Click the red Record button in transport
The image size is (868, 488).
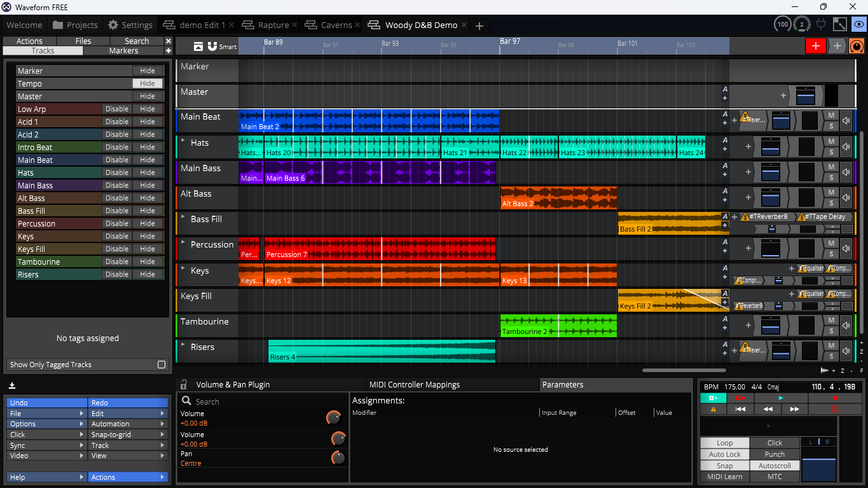click(835, 398)
